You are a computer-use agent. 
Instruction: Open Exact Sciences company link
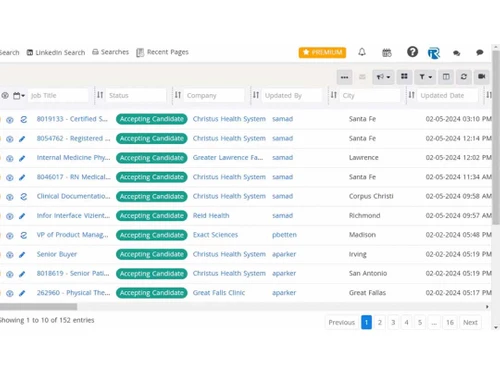click(215, 235)
